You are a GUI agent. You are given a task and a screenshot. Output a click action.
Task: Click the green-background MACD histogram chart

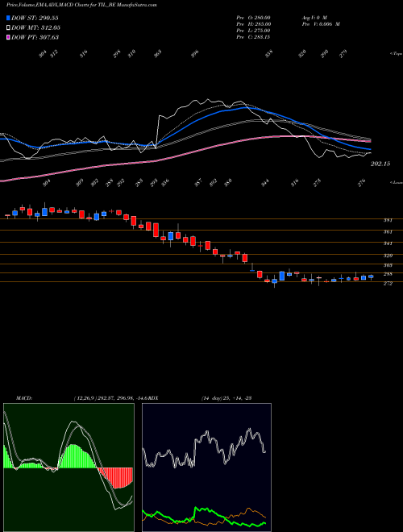pos(69,468)
